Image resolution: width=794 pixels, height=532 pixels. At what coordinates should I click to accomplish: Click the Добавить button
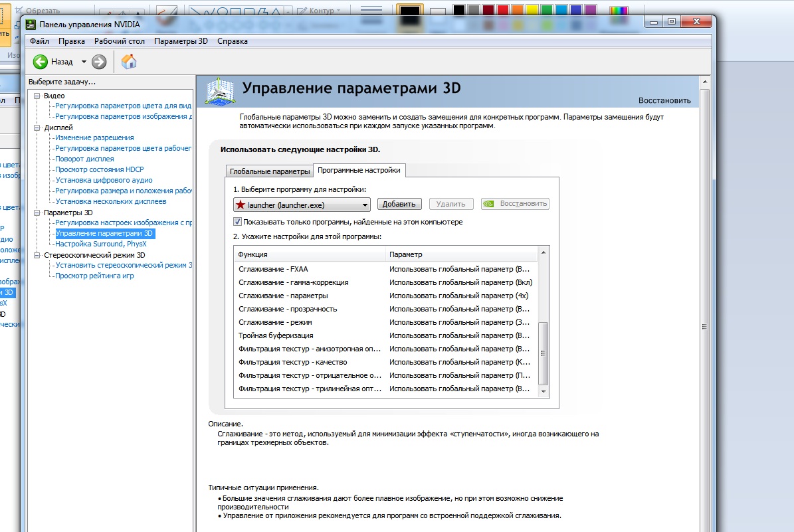pyautogui.click(x=399, y=204)
